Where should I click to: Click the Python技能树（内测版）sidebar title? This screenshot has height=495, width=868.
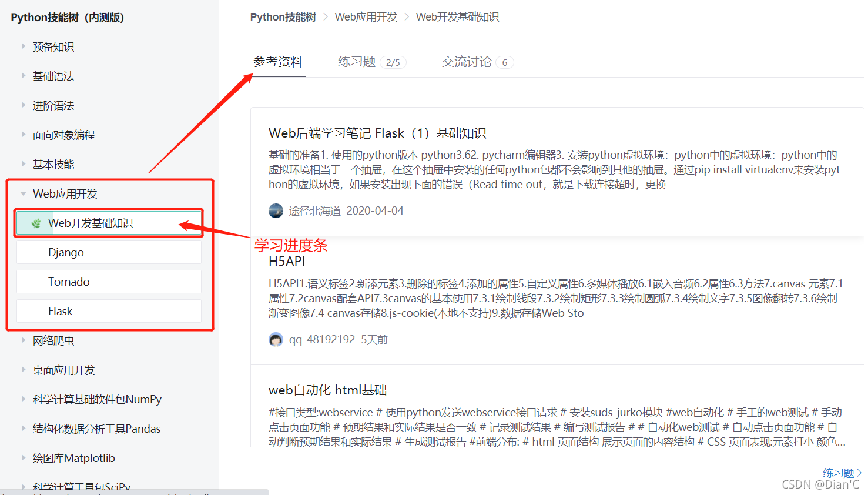tap(68, 17)
